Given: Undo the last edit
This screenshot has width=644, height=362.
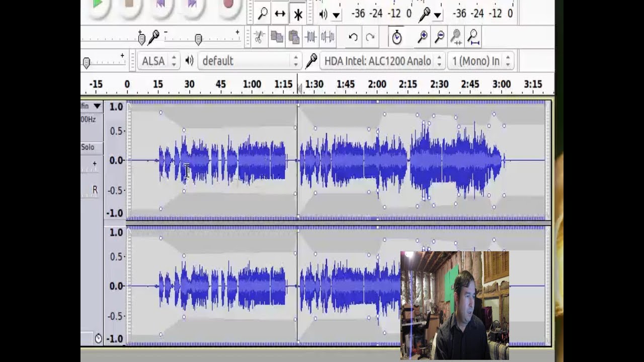Looking at the screenshot, I should click(x=353, y=37).
